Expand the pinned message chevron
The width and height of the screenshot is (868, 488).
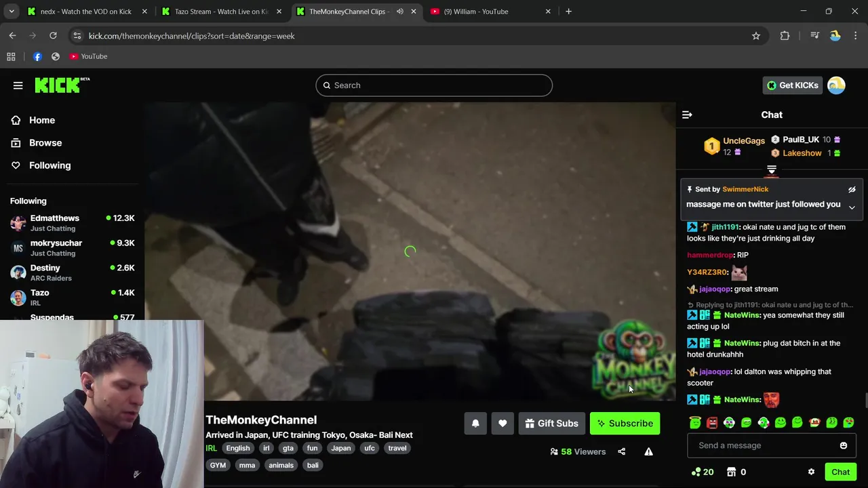[852, 207]
